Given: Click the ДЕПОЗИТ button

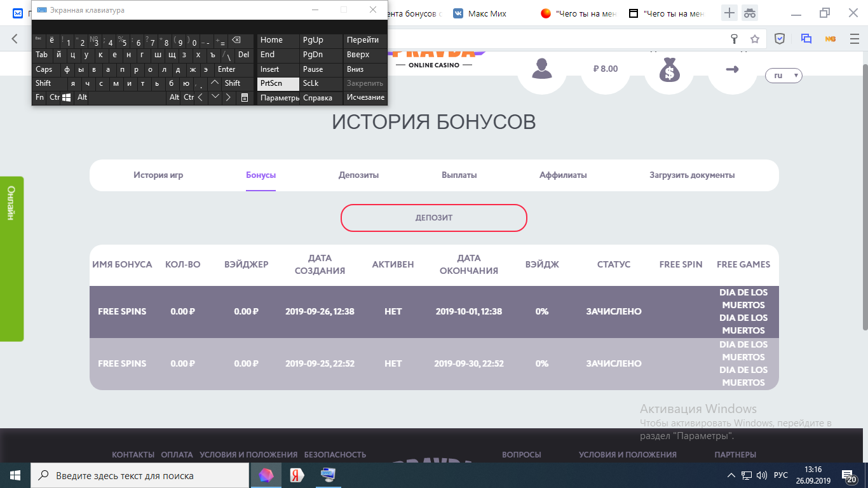Looking at the screenshot, I should pos(434,217).
